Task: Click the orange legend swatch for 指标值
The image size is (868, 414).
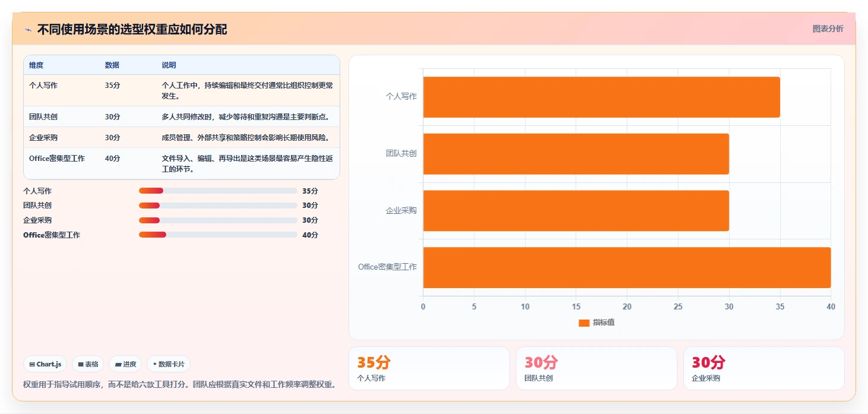Action: tap(584, 323)
